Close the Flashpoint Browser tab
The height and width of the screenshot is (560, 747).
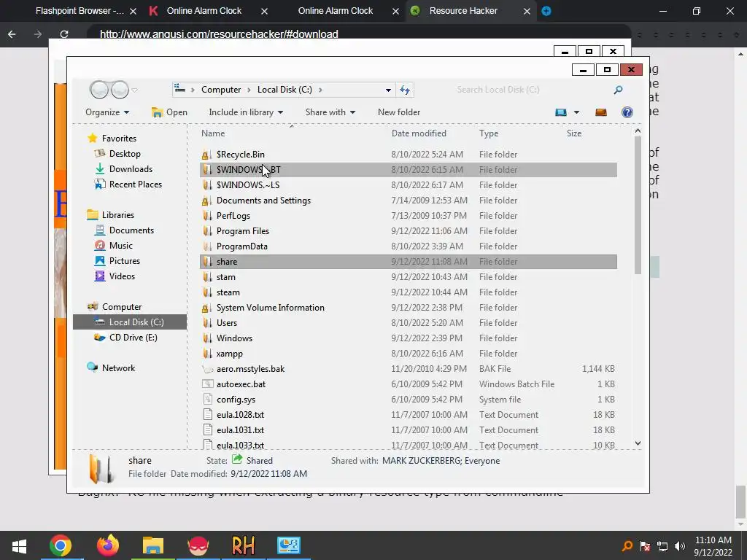point(133,11)
